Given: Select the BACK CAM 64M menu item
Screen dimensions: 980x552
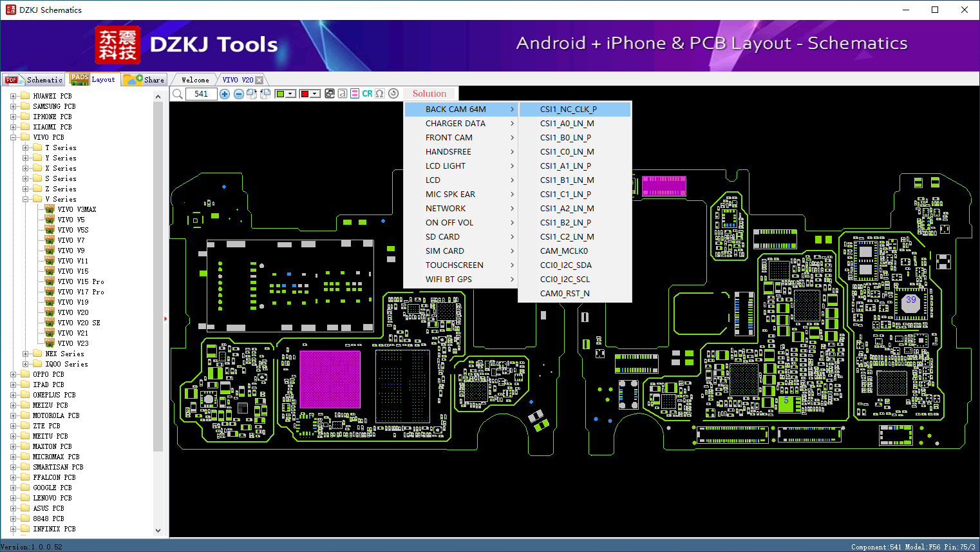Looking at the screenshot, I should tap(461, 109).
